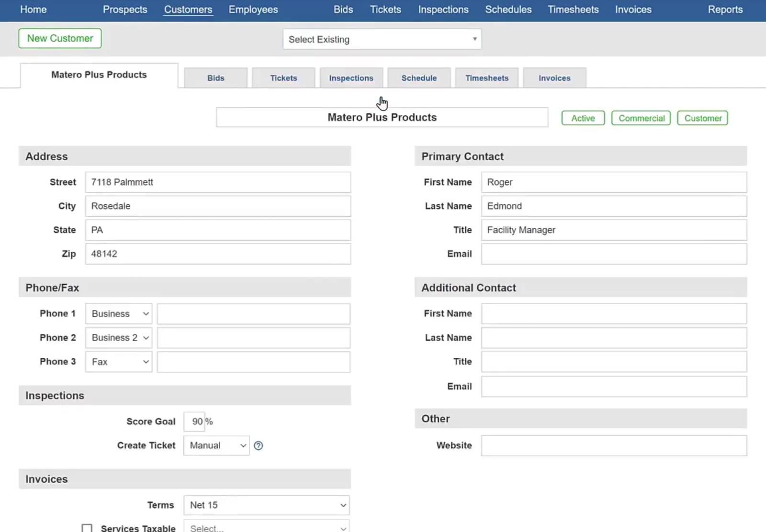Open Prospects in the top navigation
This screenshot has height=532, width=766.
tap(125, 10)
